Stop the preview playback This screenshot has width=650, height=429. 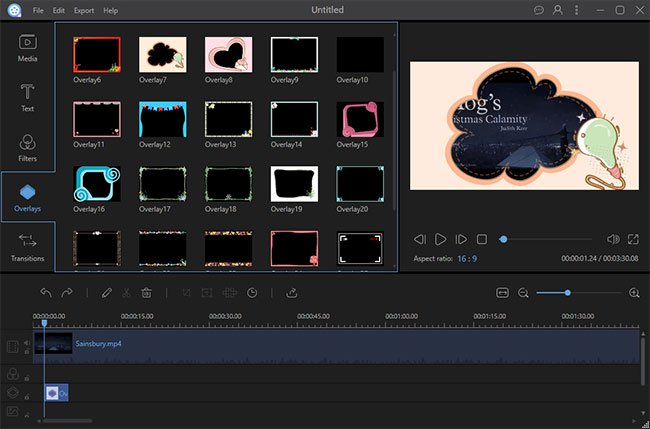[x=482, y=239]
